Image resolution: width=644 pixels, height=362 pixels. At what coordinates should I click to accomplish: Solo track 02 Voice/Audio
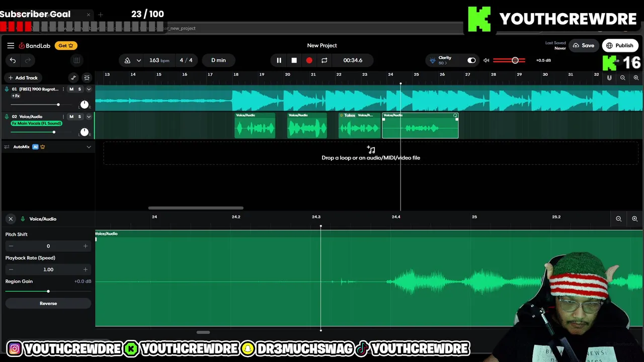79,117
